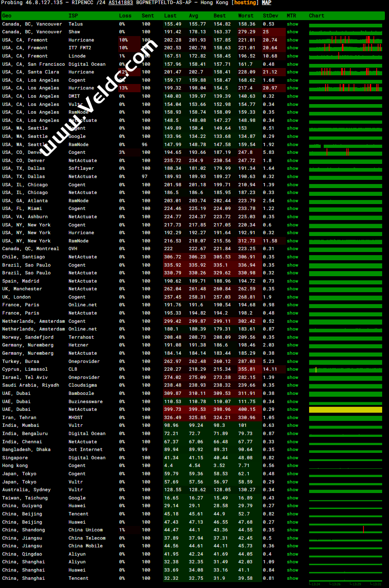The height and width of the screenshot is (588, 389).
Task: Click the ISP column header
Action: pos(73,16)
